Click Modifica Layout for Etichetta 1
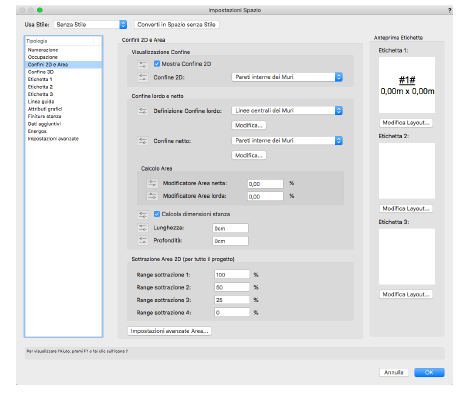The height and width of the screenshot is (398, 468). [x=406, y=123]
